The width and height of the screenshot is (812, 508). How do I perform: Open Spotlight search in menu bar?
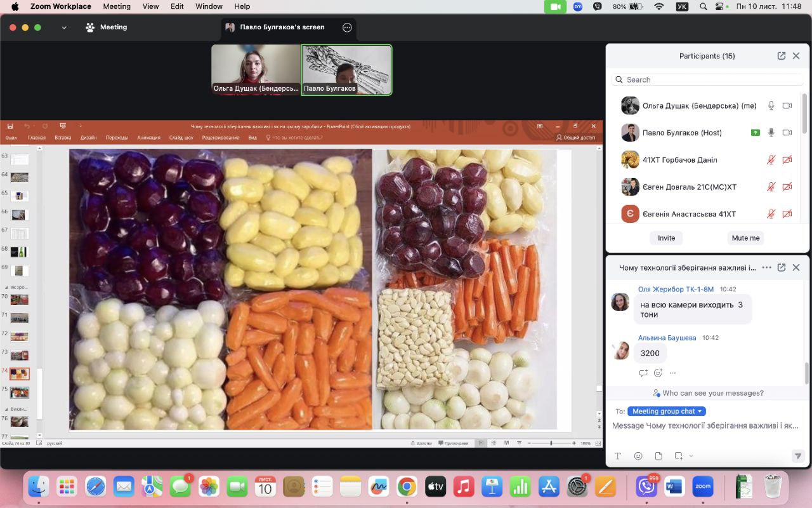tap(703, 6)
